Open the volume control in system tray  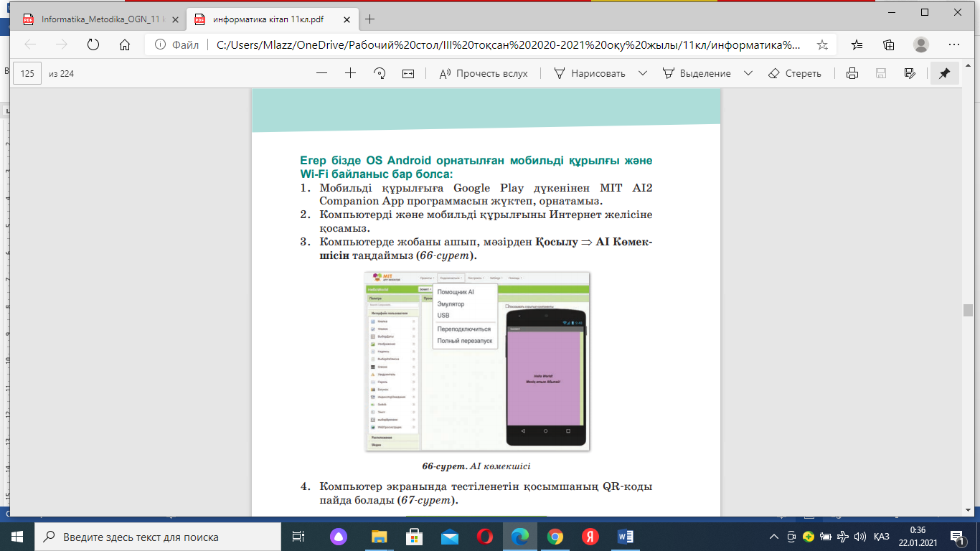tap(860, 537)
